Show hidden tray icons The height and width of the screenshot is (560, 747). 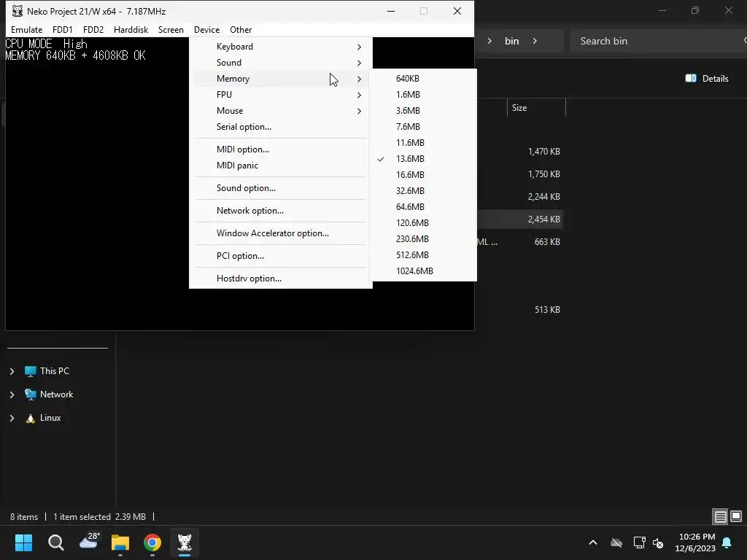[593, 542]
